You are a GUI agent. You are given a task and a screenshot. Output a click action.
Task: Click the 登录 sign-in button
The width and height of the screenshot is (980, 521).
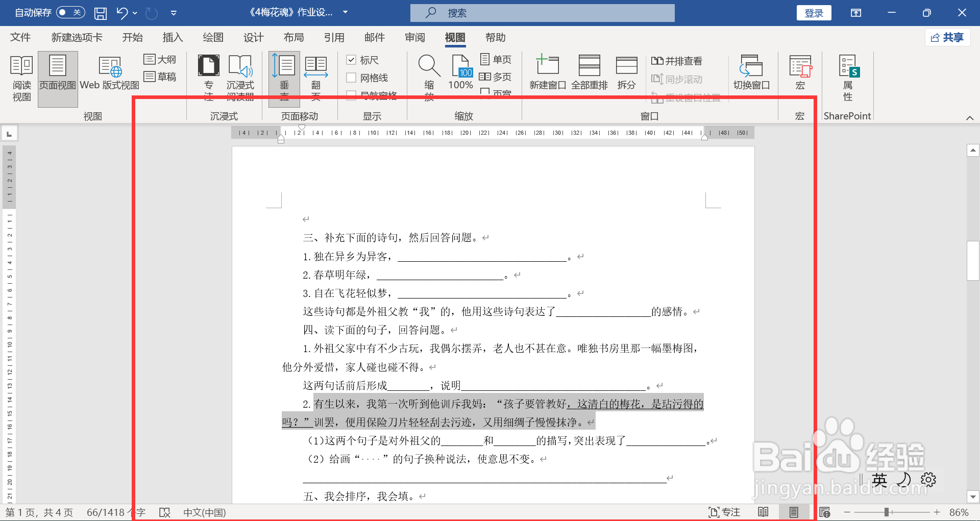[814, 13]
